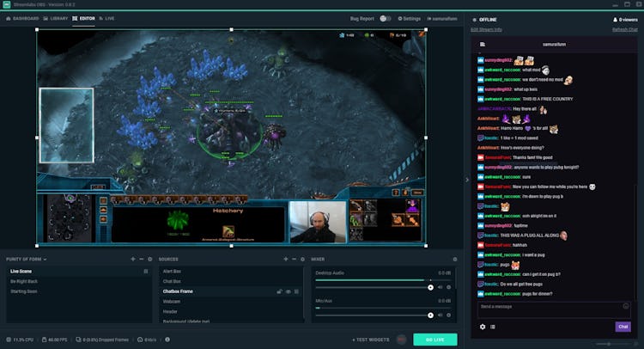Open Desktop Audio settings gear

(x=448, y=287)
